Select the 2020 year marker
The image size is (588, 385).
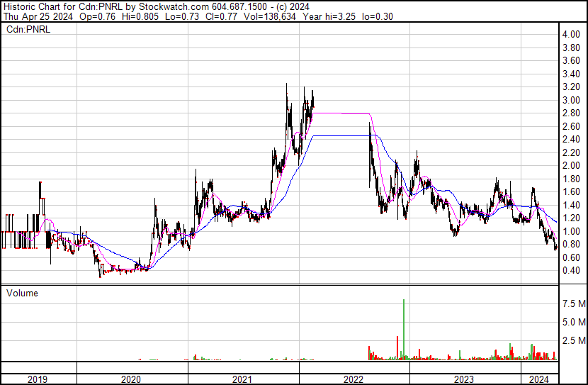tap(131, 380)
